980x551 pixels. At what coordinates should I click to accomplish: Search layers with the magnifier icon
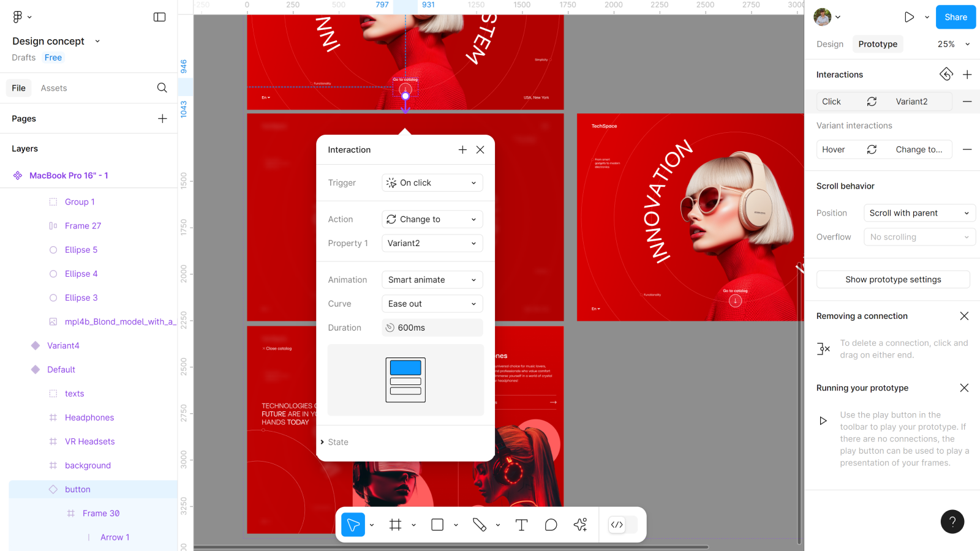(162, 88)
